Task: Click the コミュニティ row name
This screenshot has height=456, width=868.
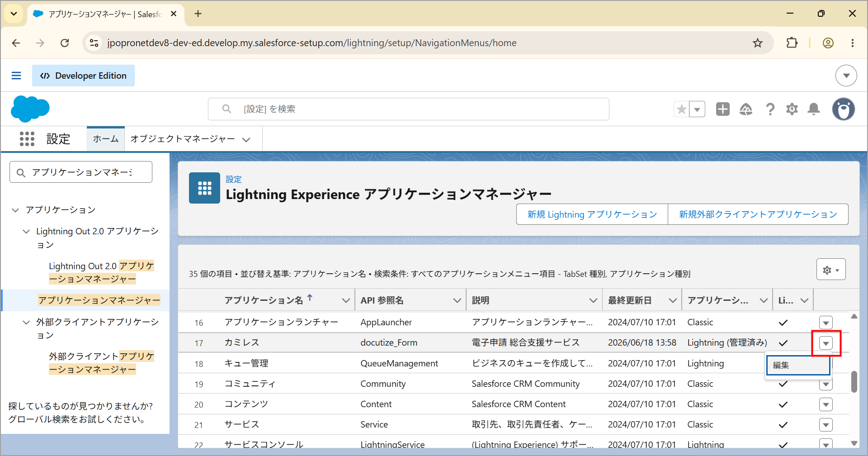Action: pos(250,384)
